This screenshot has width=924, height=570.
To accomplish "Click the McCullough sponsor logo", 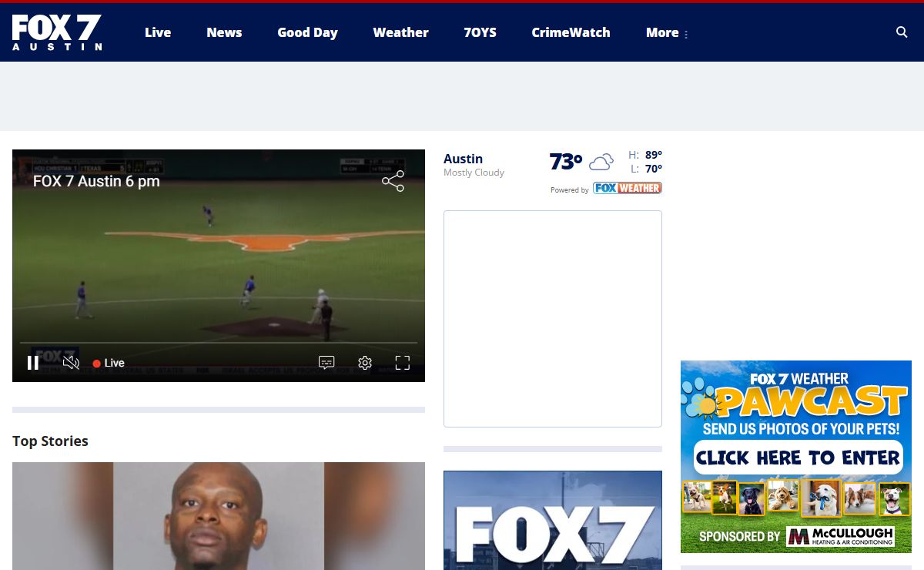I will (840, 536).
